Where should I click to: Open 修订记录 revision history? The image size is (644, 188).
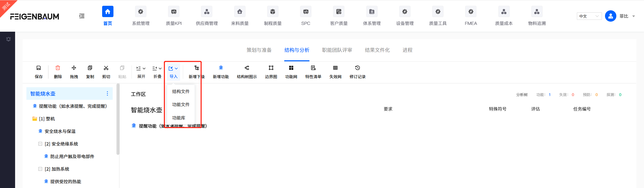357,72
